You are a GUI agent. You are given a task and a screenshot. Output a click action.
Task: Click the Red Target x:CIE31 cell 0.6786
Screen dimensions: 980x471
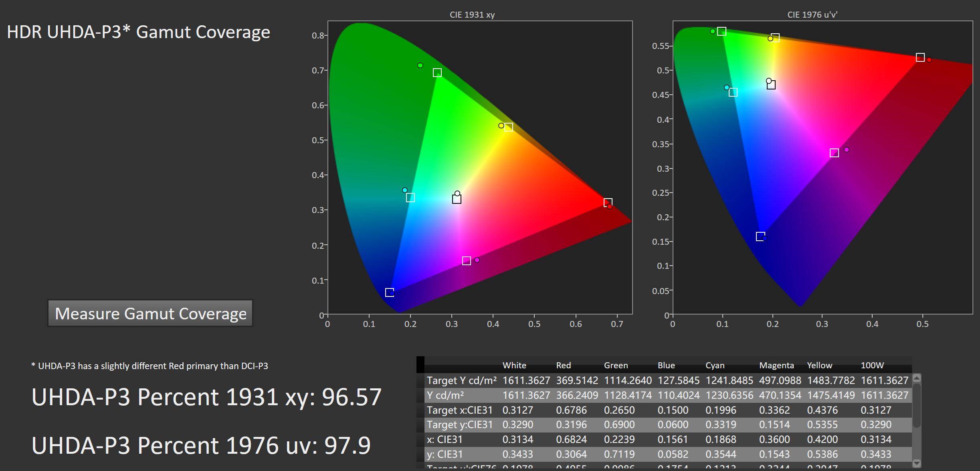[x=571, y=410]
